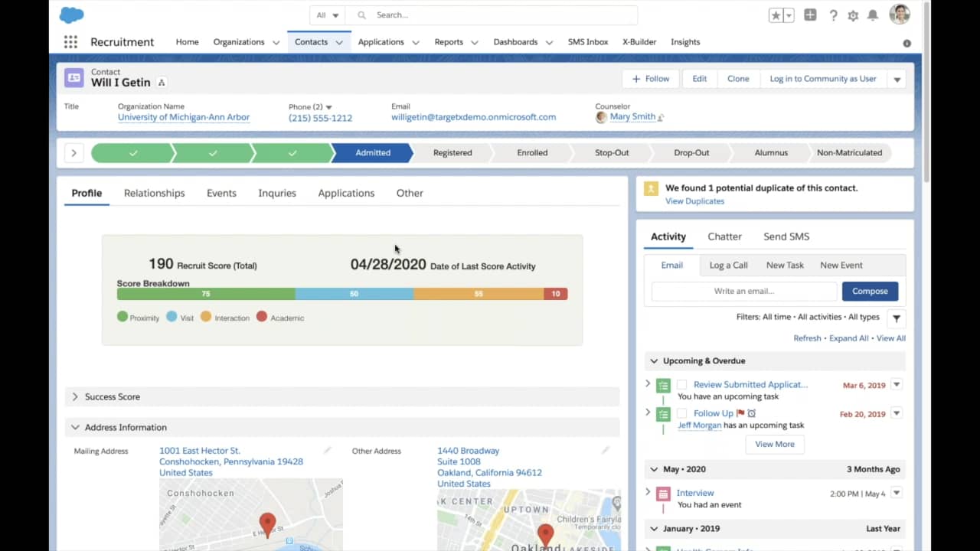Edit the Other Address pencil icon
Viewport: 980px width, 551px height.
pyautogui.click(x=606, y=451)
